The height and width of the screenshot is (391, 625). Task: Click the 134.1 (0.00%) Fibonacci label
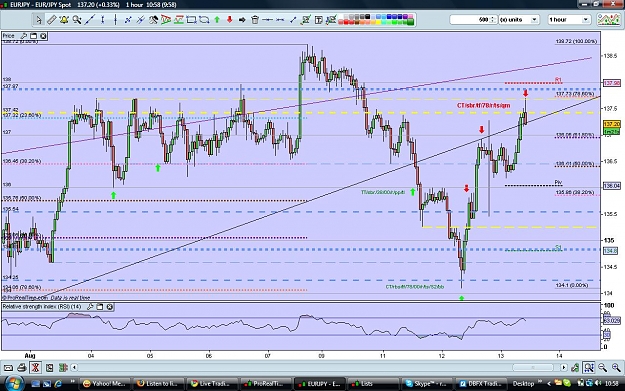[x=572, y=285]
